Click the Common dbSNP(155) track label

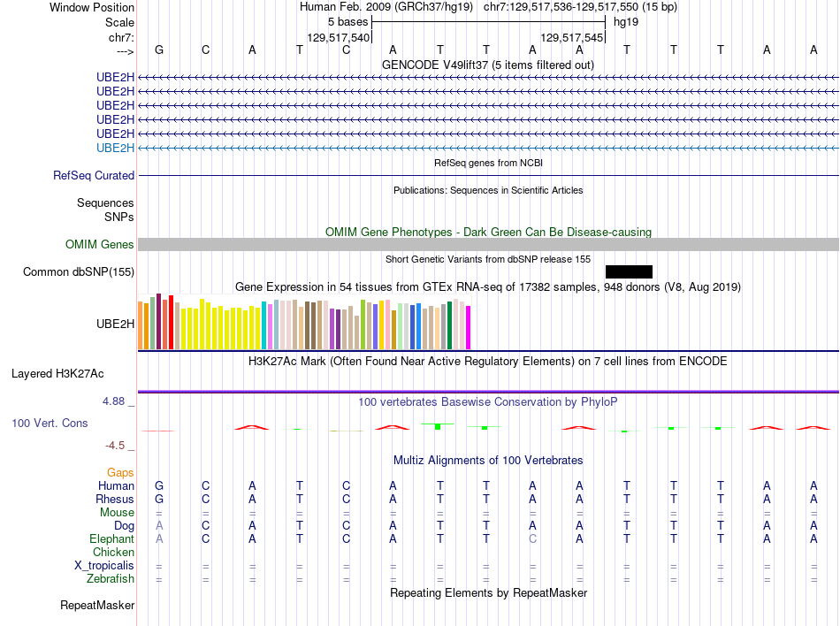coord(79,272)
